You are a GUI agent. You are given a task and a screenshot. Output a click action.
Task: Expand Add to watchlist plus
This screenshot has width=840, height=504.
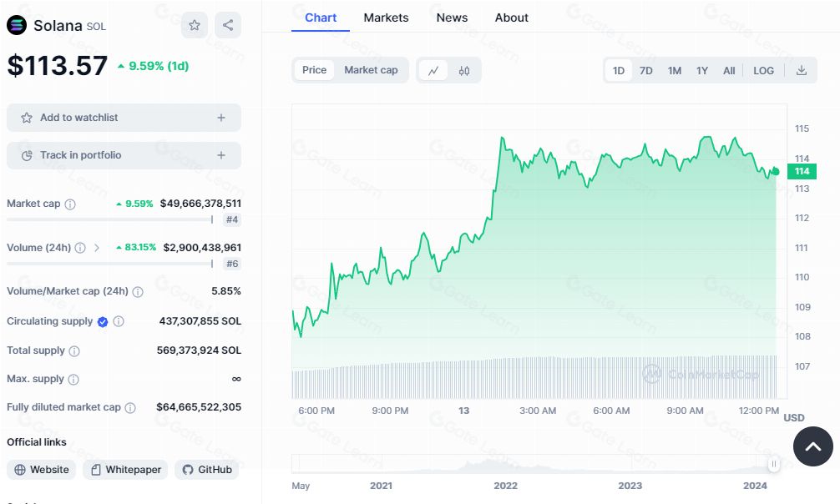click(221, 118)
